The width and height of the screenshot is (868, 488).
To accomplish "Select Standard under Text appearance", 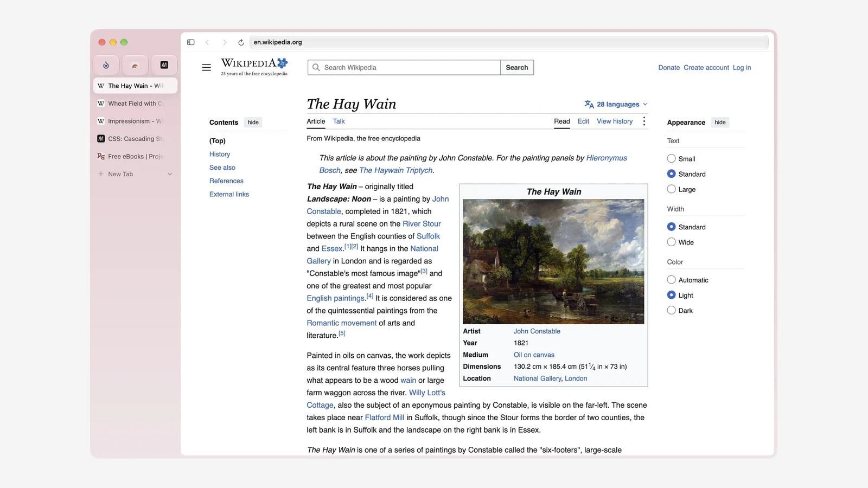I will click(x=672, y=174).
